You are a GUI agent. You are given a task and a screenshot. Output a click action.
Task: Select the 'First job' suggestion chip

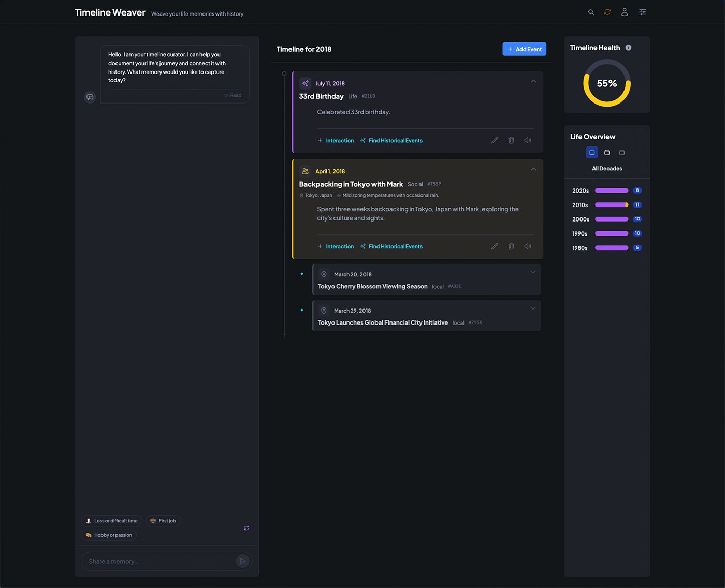[163, 521]
